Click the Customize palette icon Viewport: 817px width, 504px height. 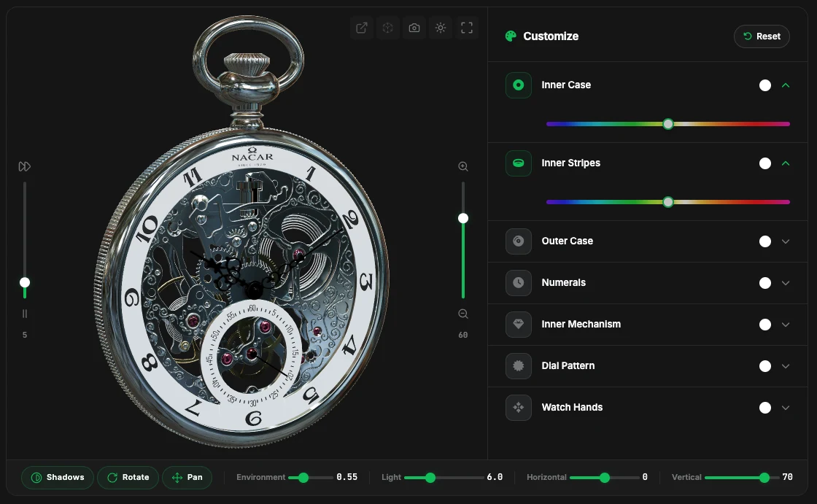tap(511, 36)
